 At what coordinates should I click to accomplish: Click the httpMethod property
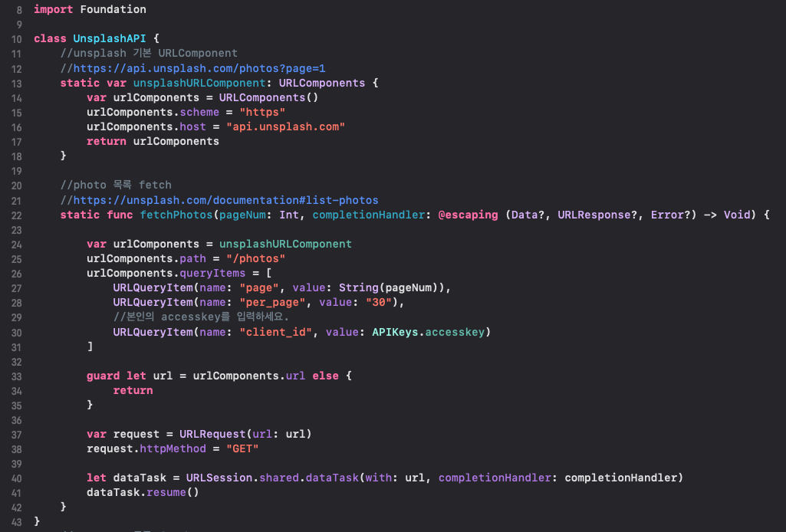point(173,449)
